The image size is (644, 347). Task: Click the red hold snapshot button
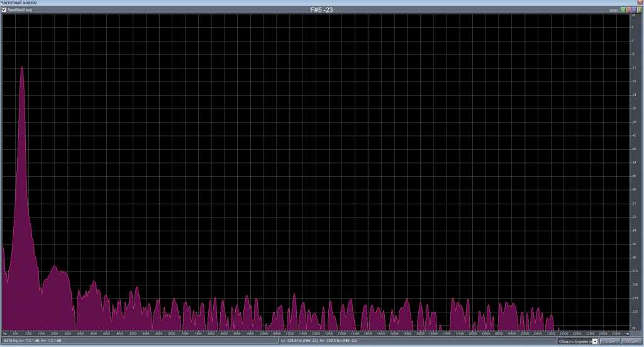(x=628, y=10)
